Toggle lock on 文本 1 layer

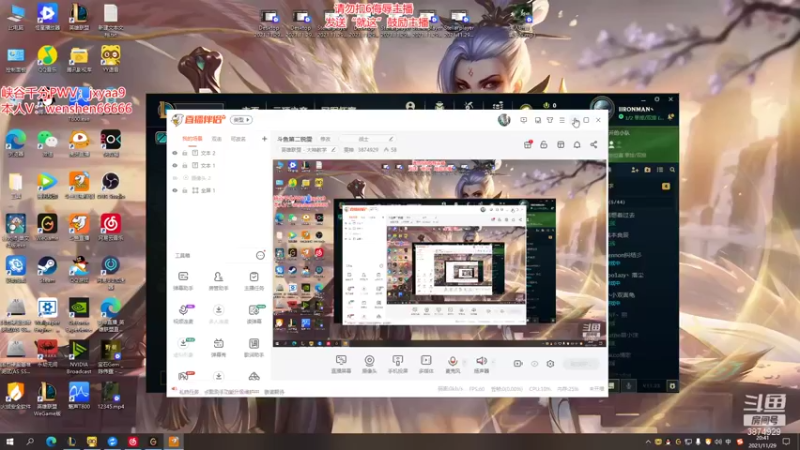point(185,165)
